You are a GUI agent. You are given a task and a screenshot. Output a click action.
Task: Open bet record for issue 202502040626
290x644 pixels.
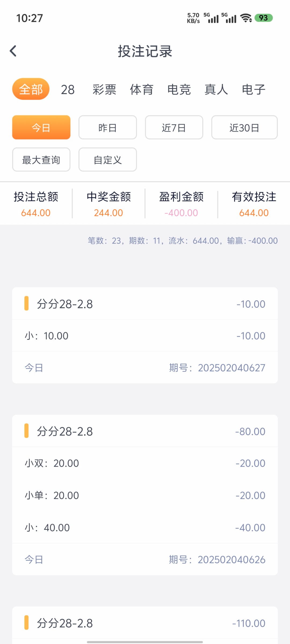click(x=145, y=495)
